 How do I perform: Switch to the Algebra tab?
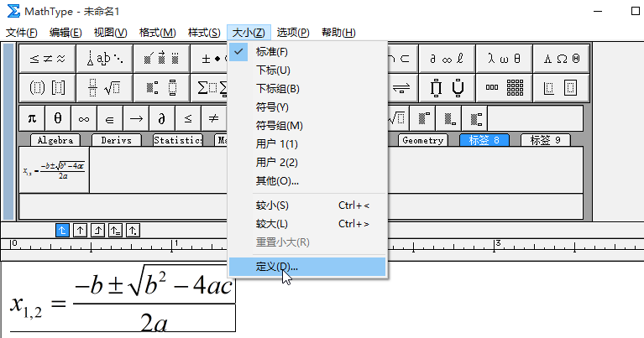[x=55, y=140]
